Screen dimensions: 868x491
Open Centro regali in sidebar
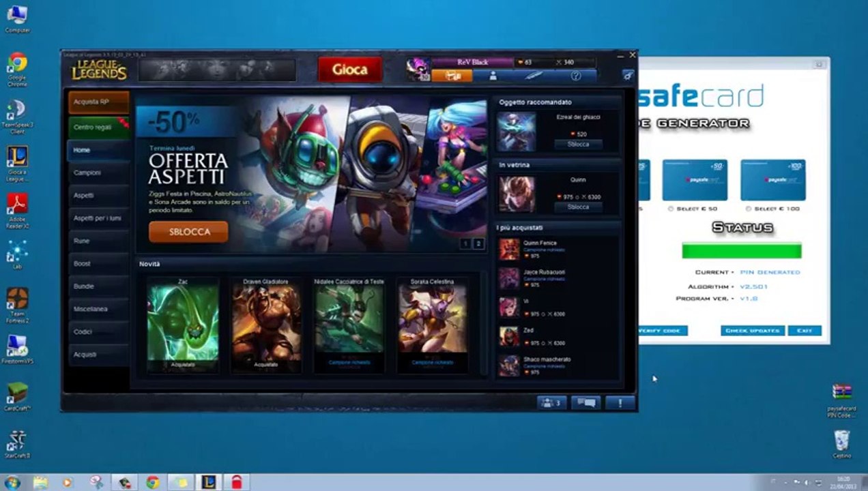[x=99, y=127]
